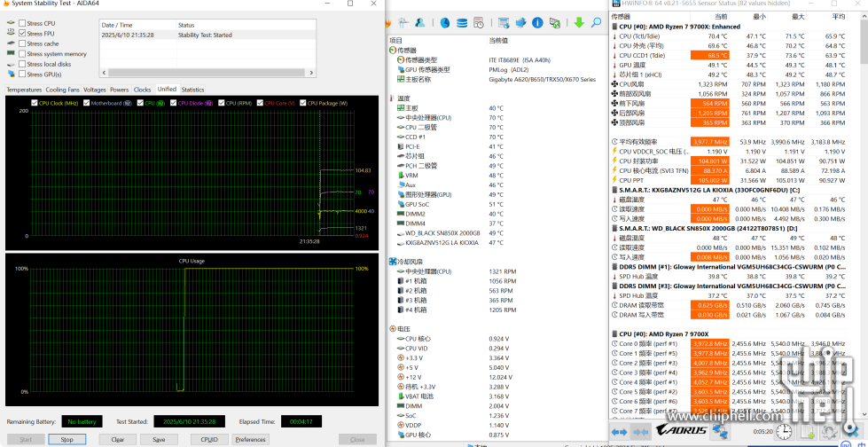This screenshot has height=447, width=868.
Task: Switch to the Powers tab
Action: [x=119, y=90]
